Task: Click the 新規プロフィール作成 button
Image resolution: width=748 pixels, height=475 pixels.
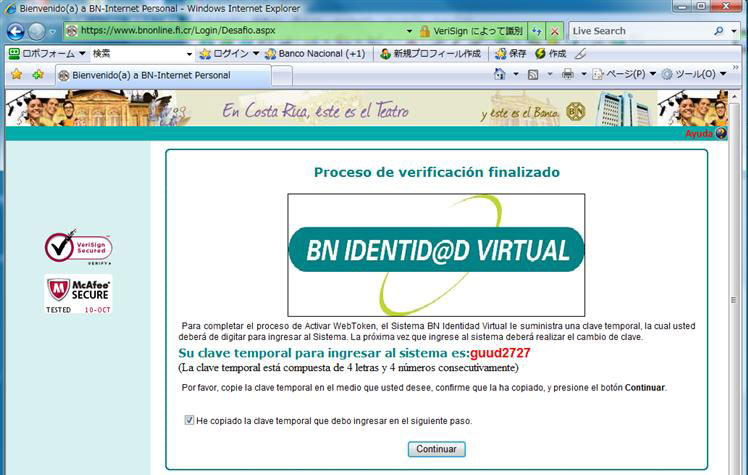Action: pos(430,53)
